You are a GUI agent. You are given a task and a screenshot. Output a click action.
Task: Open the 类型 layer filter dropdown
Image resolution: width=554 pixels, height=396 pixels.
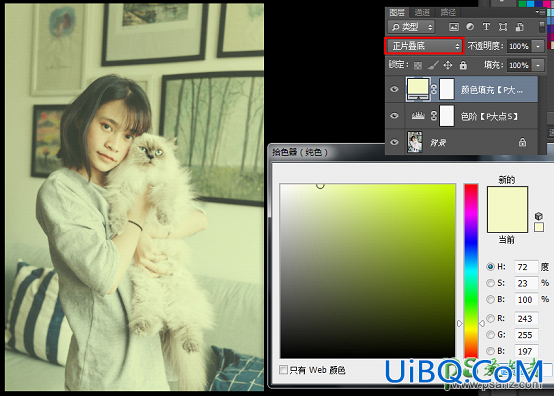[x=411, y=27]
